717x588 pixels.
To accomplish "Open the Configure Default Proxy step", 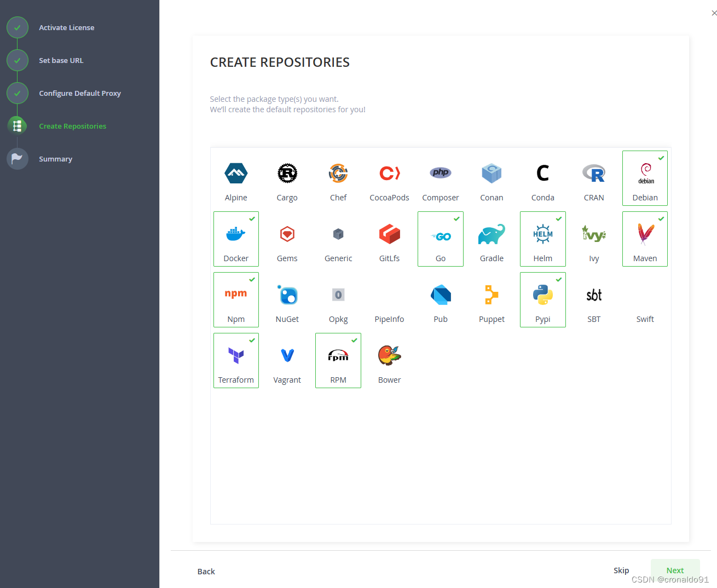I will tap(80, 93).
